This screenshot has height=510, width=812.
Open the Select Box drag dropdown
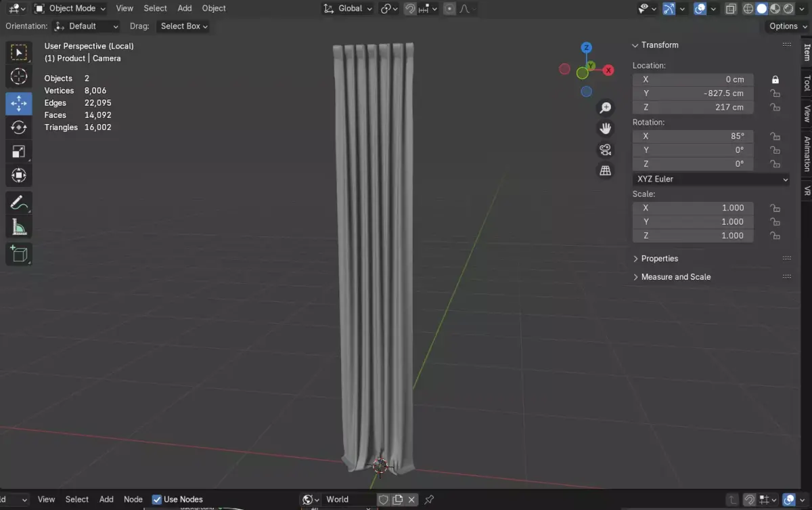click(x=183, y=26)
